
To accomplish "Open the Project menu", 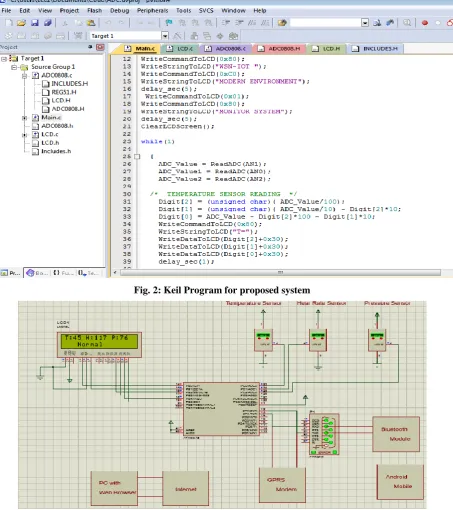I will (69, 11).
